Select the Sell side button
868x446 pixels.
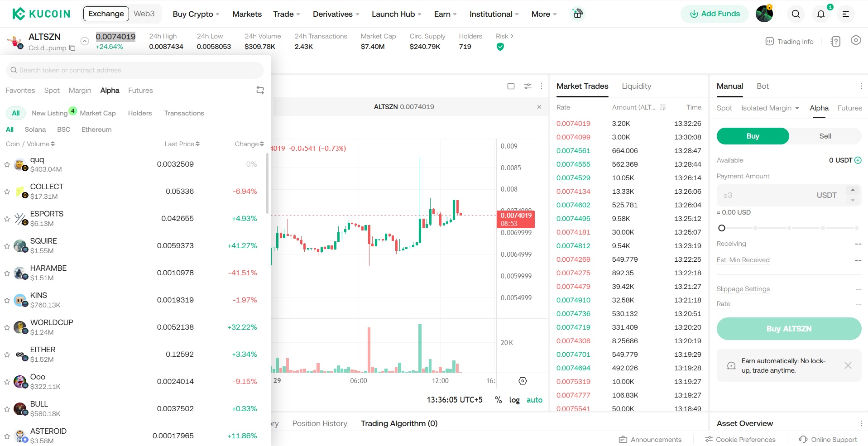[x=825, y=136]
